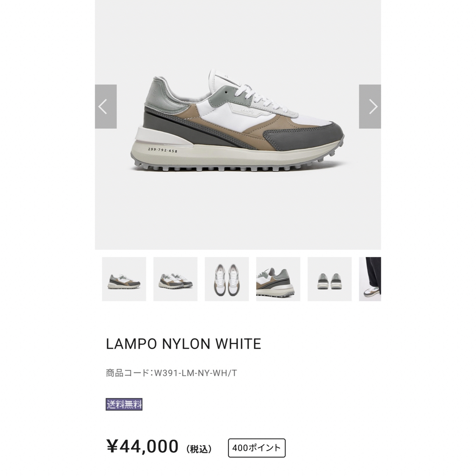Click the LAMPO NYLON WHITE title
Image resolution: width=476 pixels, height=476 pixels.
pyautogui.click(x=183, y=344)
